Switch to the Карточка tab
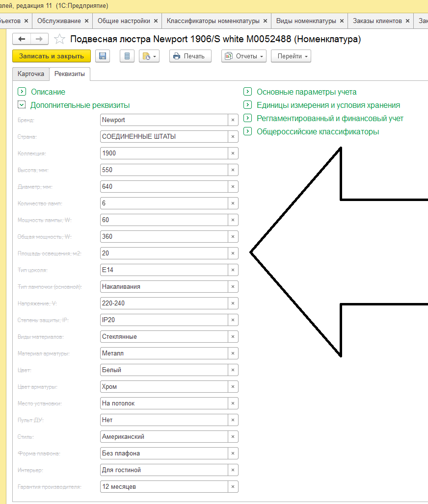 tap(30, 74)
